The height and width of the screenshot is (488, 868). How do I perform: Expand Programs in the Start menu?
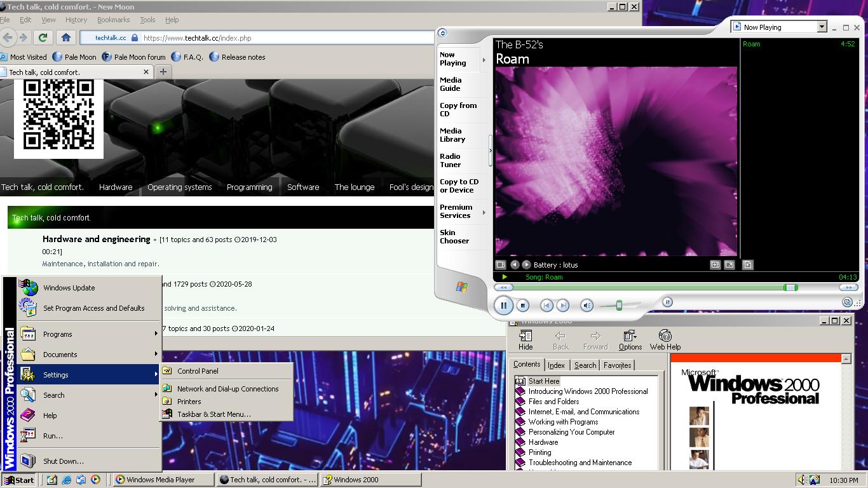[89, 334]
